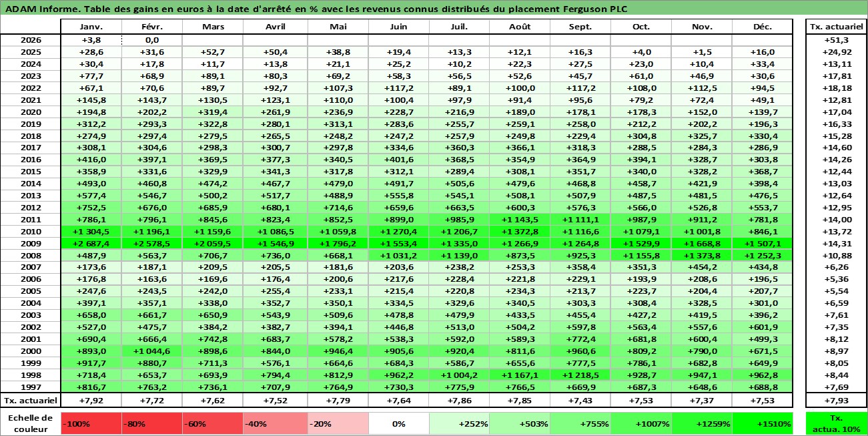Click the +816,7 cell for January 1997
This screenshot has width=868, height=436.
[91, 387]
